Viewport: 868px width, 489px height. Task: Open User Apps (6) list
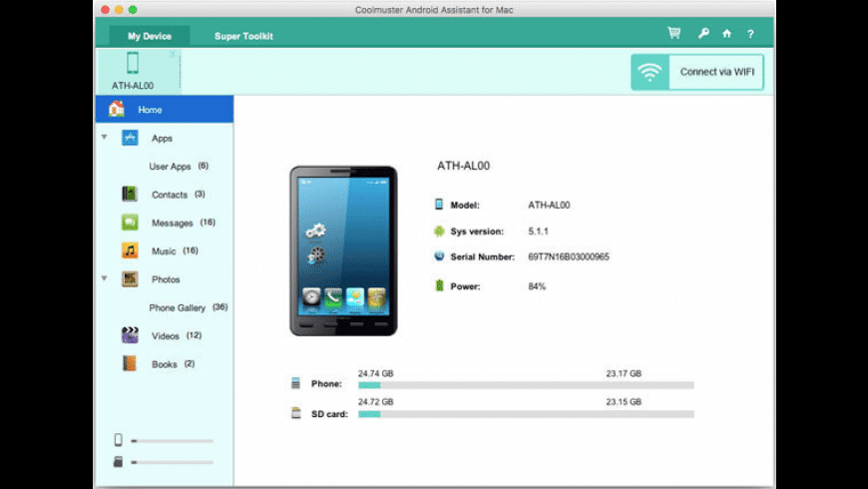tap(179, 166)
